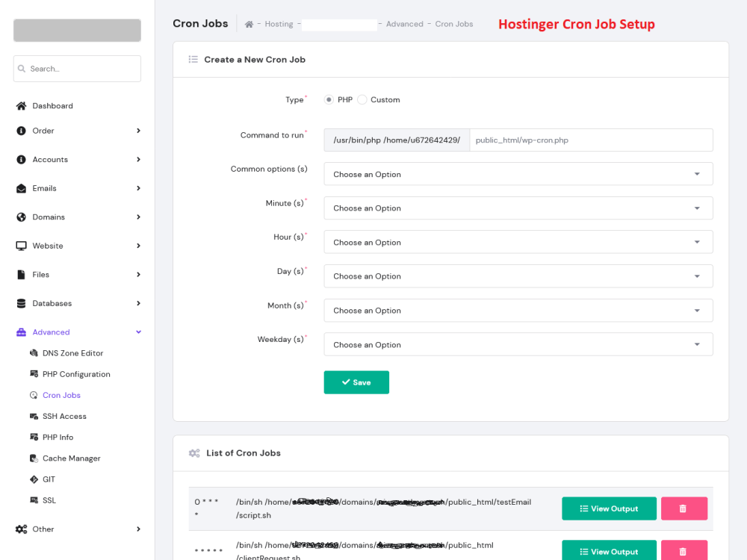The width and height of the screenshot is (747, 560).
Task: Click the /usr/bin/php path prefix text
Action: point(397,140)
